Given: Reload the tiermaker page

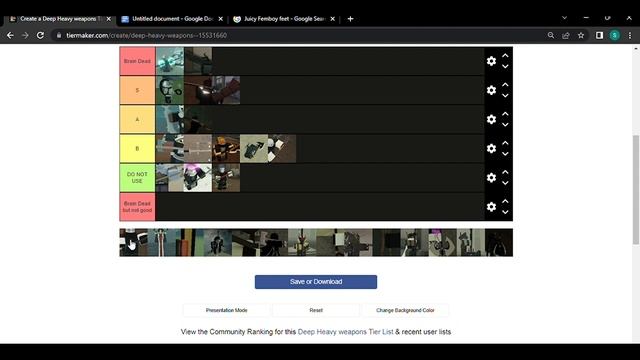Looking at the screenshot, I should pyautogui.click(x=40, y=36).
